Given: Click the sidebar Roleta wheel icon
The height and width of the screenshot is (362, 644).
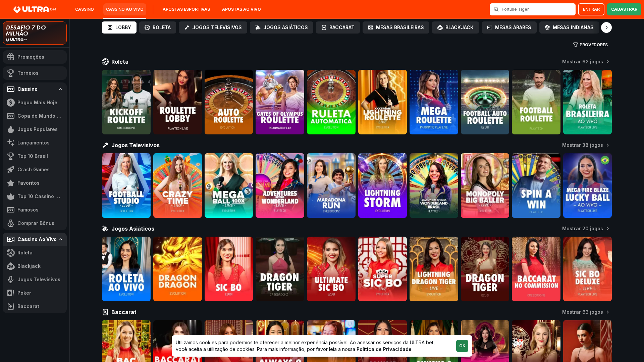Looking at the screenshot, I should (11, 253).
